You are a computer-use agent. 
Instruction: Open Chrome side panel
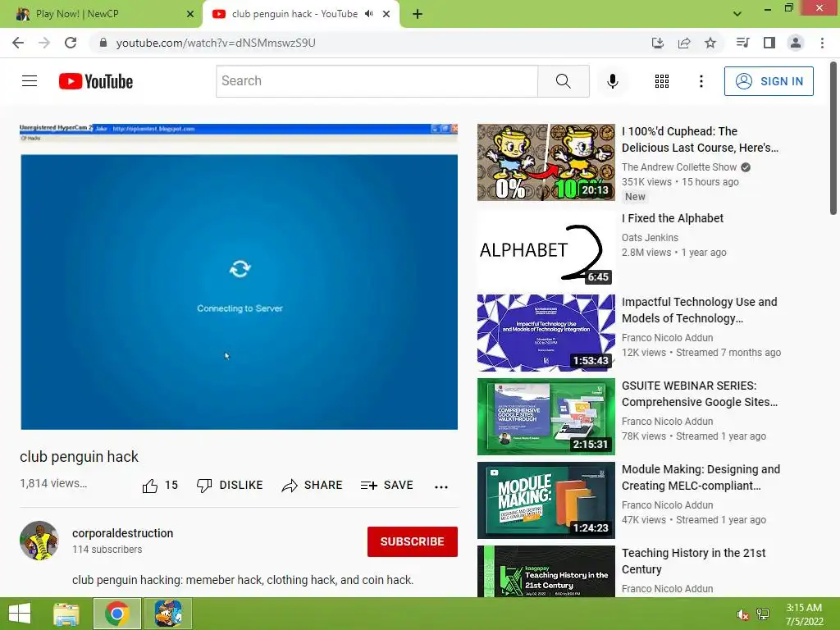tap(769, 43)
